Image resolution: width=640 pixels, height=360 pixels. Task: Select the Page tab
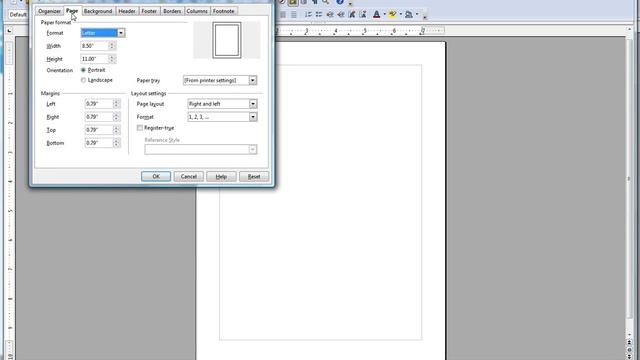pos(72,11)
